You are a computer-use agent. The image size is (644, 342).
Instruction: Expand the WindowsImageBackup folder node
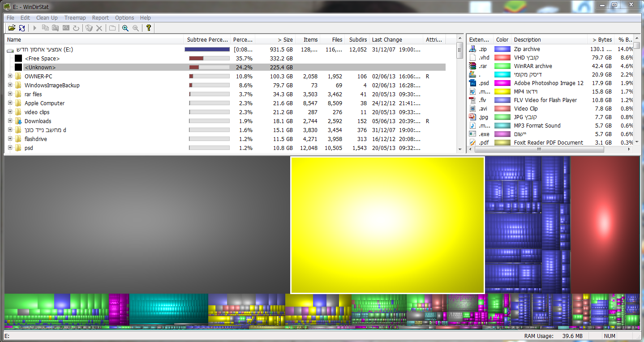(x=10, y=85)
